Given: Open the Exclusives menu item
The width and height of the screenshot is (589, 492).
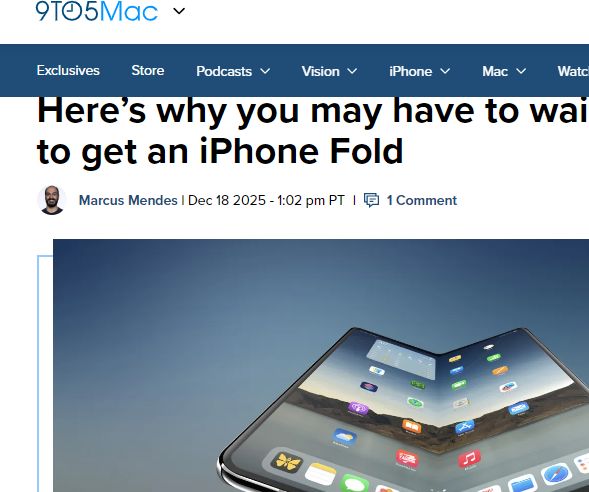Looking at the screenshot, I should 68,71.
